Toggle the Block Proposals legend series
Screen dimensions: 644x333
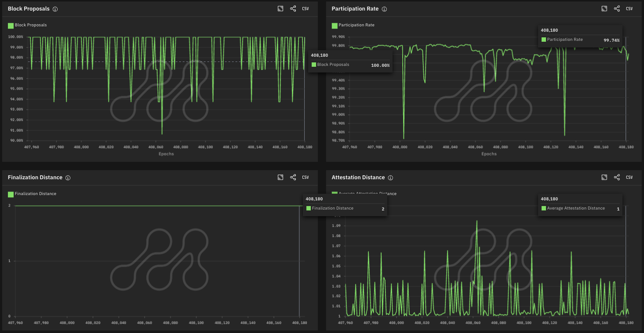pyautogui.click(x=30, y=25)
